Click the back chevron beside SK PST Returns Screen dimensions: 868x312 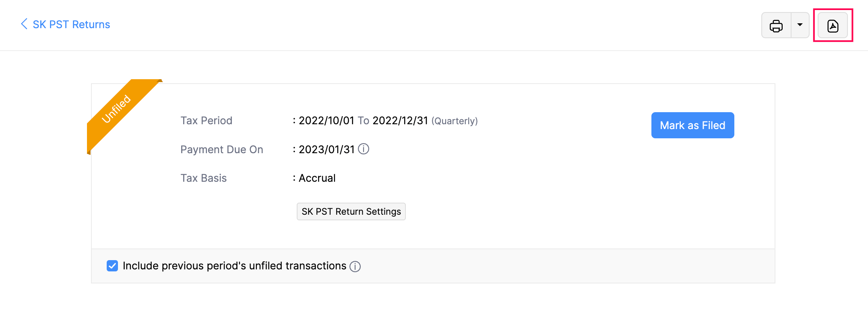click(24, 24)
